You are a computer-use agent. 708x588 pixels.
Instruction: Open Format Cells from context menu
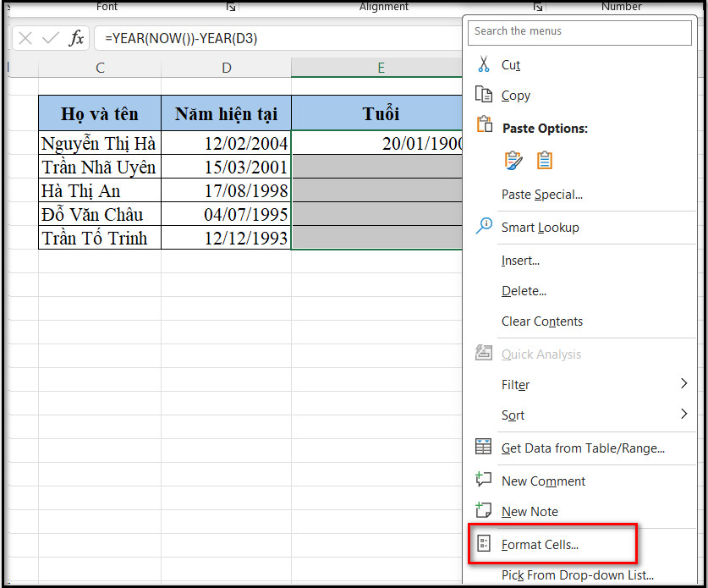coord(540,545)
